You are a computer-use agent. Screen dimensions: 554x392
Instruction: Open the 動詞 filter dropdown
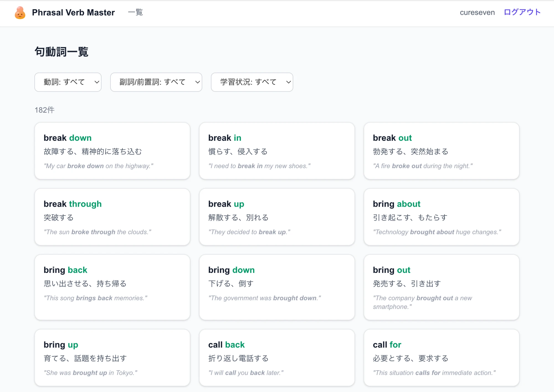tap(68, 82)
